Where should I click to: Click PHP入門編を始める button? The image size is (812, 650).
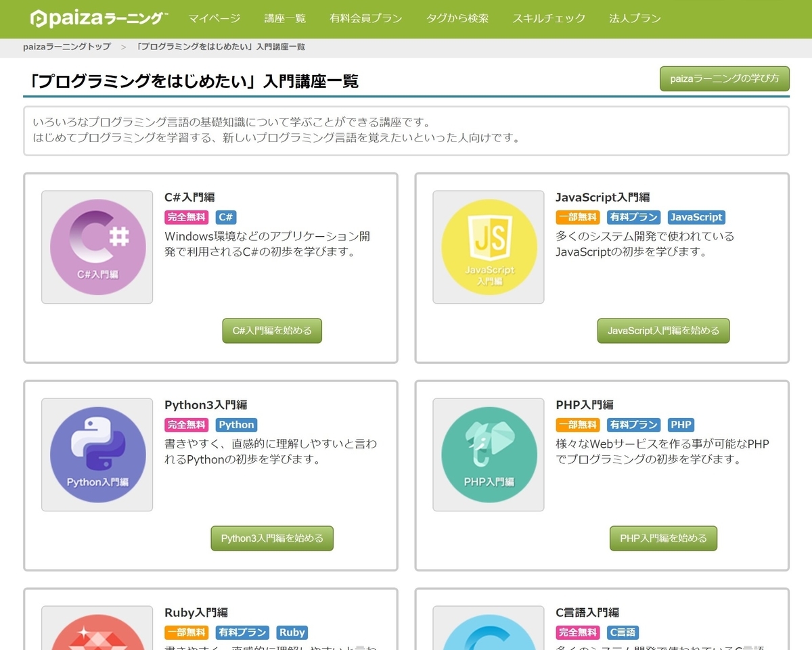pyautogui.click(x=663, y=538)
